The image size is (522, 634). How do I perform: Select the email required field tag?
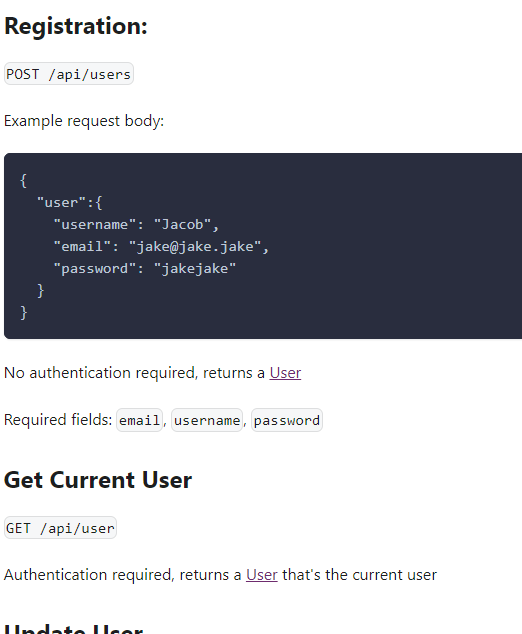pos(139,420)
